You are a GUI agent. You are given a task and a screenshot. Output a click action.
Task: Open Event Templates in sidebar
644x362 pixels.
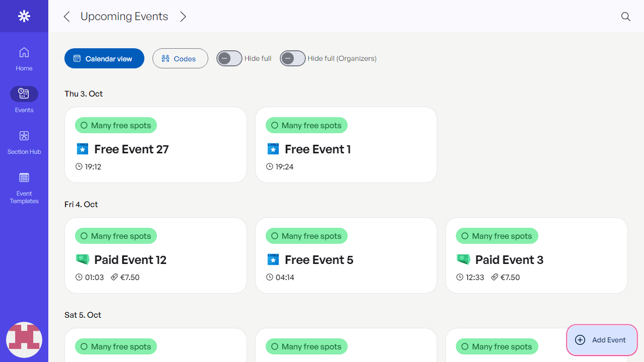tap(24, 188)
